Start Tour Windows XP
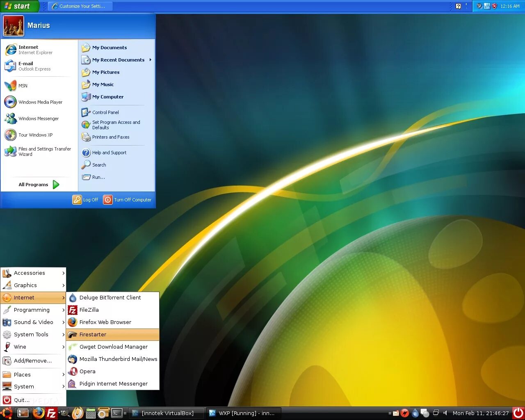525x420 pixels. (39, 135)
